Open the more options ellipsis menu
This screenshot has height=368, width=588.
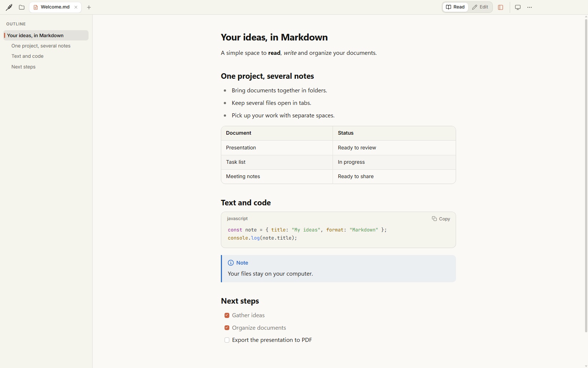(530, 7)
